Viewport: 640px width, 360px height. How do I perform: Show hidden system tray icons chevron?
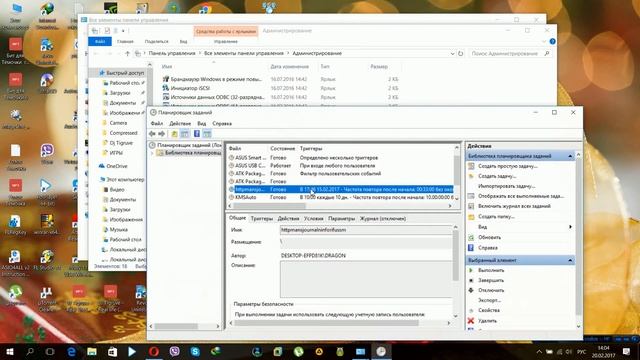click(x=539, y=352)
